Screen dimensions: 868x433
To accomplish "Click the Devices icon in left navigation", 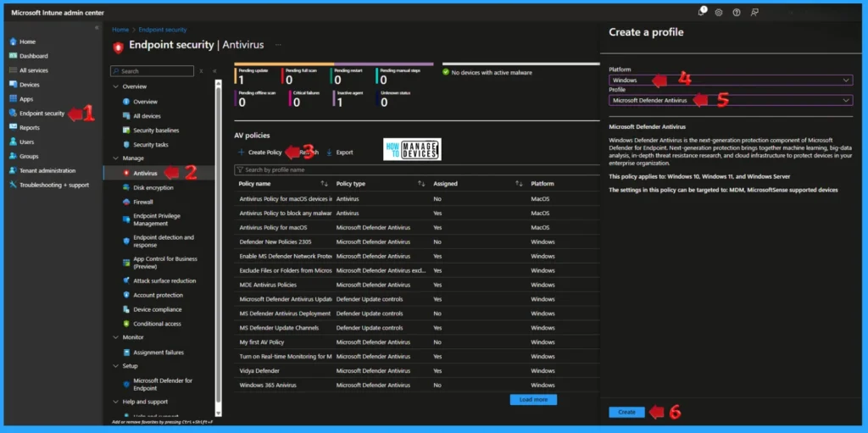I will [x=14, y=85].
